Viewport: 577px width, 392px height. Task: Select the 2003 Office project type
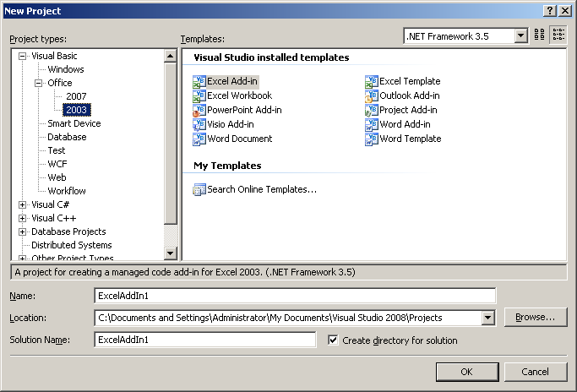77,110
